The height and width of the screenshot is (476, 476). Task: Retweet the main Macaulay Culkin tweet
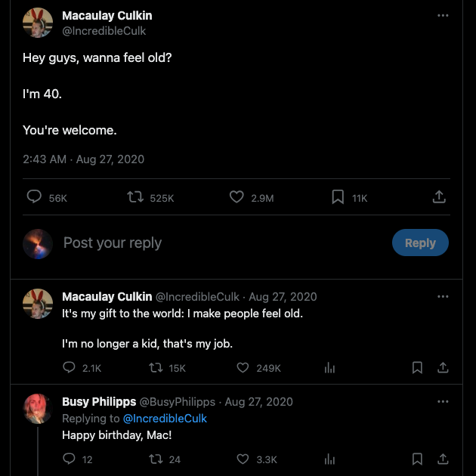pos(136,197)
